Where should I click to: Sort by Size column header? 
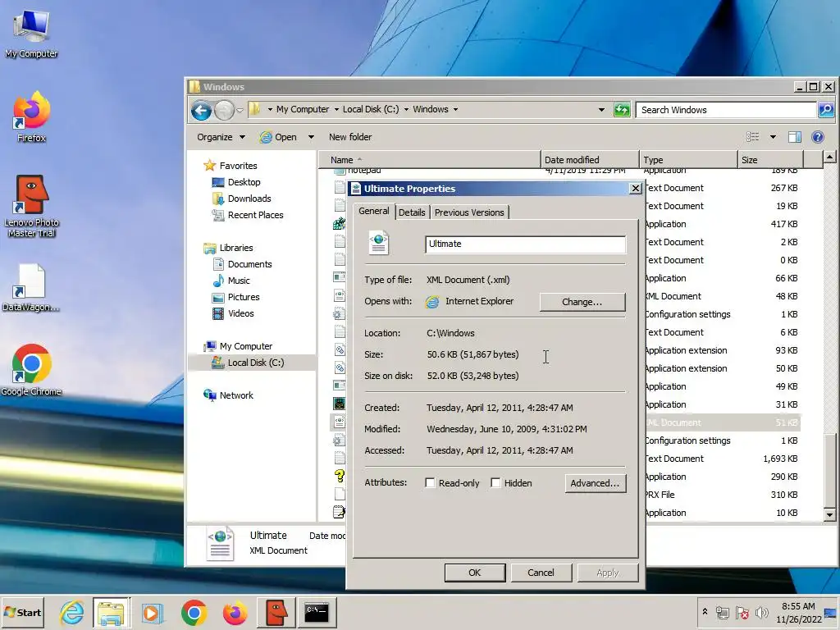(x=770, y=160)
